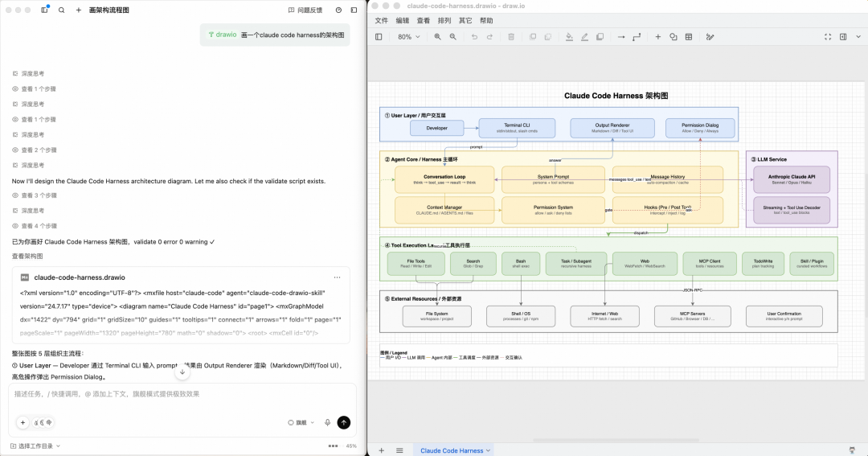This screenshot has width=868, height=456.
Task: Select the Permission Dialog node in diagram
Action: (x=700, y=128)
